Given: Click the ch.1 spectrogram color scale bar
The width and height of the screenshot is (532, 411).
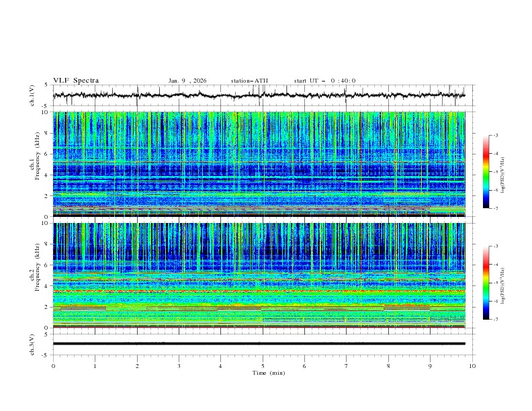Looking at the screenshot, I should (x=486, y=172).
